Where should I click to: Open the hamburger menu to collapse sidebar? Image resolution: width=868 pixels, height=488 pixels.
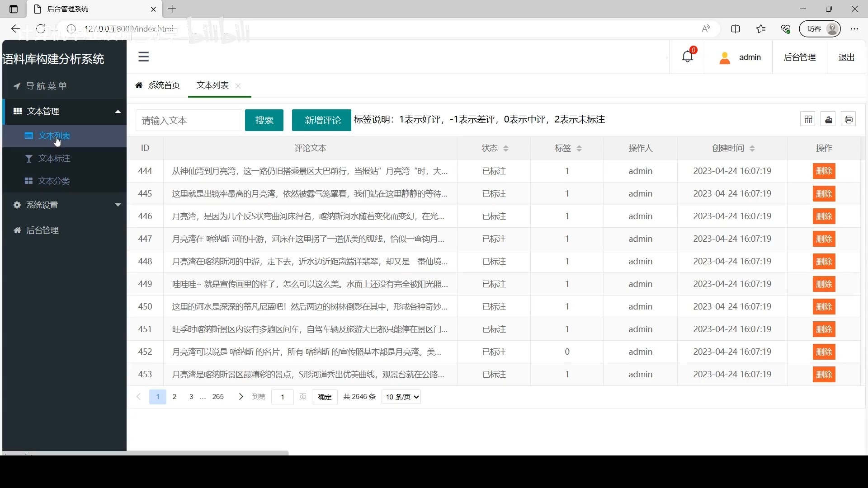(144, 56)
